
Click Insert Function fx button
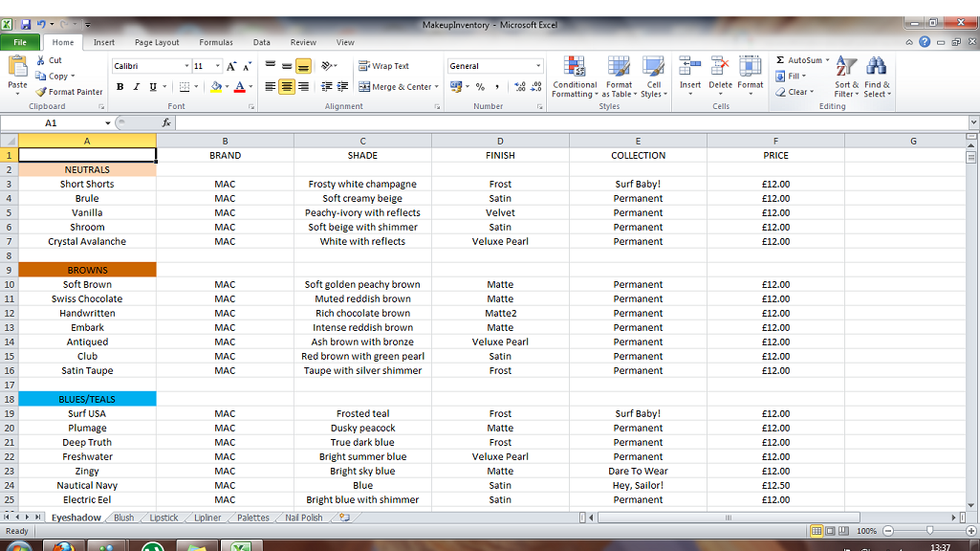point(166,122)
